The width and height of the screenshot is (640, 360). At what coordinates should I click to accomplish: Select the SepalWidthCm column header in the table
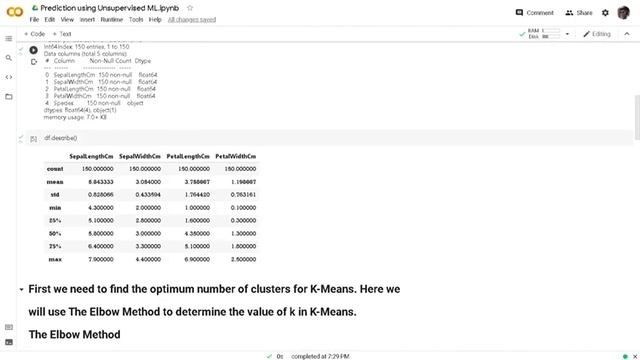140,156
